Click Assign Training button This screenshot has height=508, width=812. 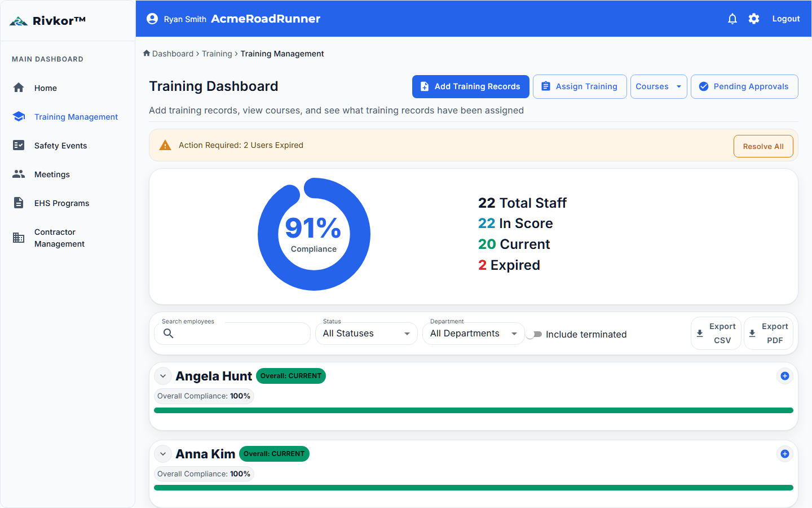click(580, 86)
